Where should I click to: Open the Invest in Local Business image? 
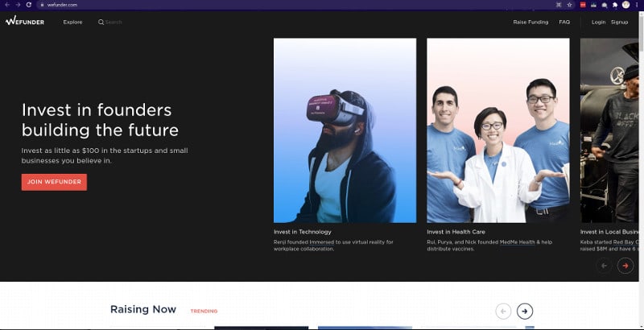click(x=609, y=130)
